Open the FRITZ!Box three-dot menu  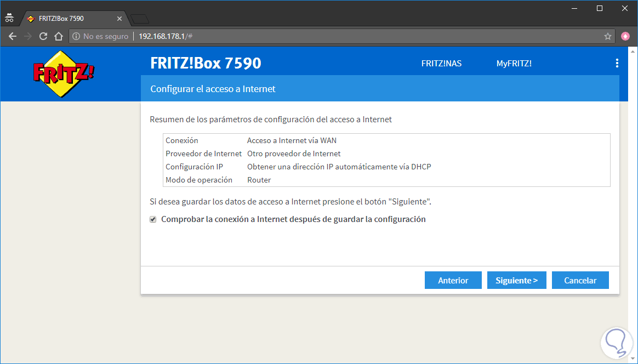tap(617, 63)
